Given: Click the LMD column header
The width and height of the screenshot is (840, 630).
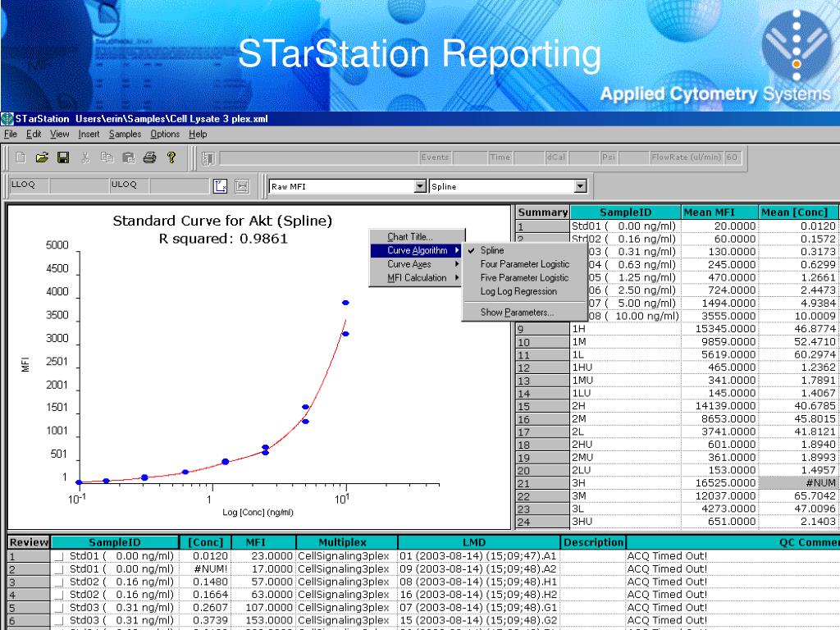Looking at the screenshot, I should point(479,542).
